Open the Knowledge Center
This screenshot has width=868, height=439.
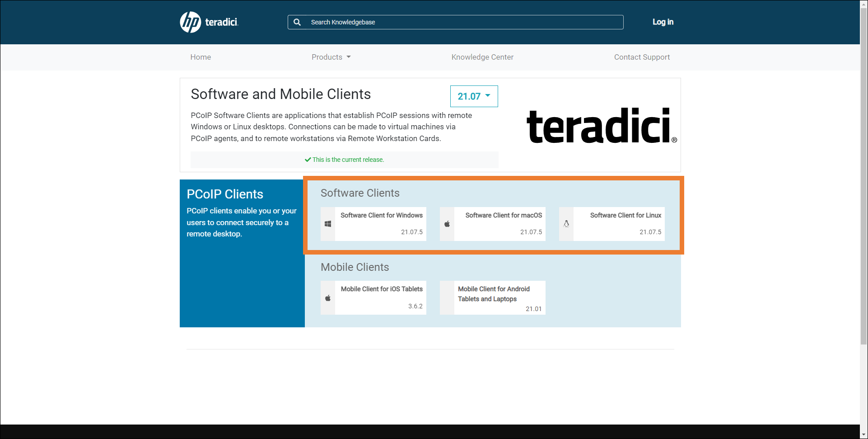pyautogui.click(x=482, y=57)
